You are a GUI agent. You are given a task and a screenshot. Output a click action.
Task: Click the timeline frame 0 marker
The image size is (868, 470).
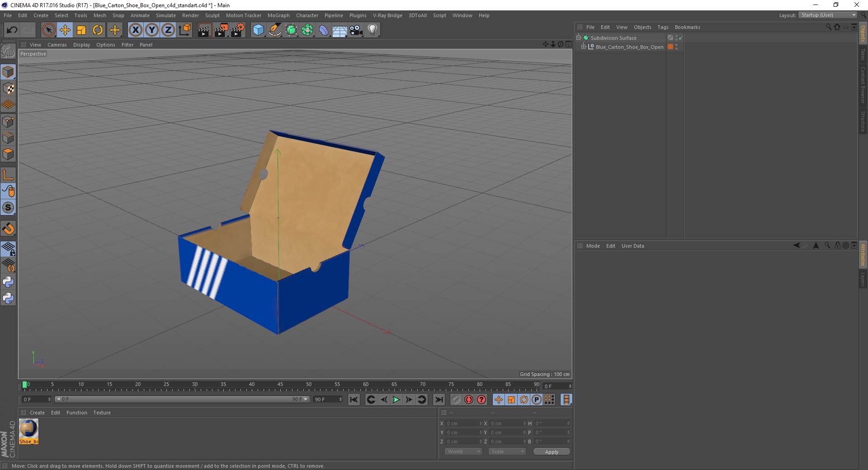click(25, 385)
